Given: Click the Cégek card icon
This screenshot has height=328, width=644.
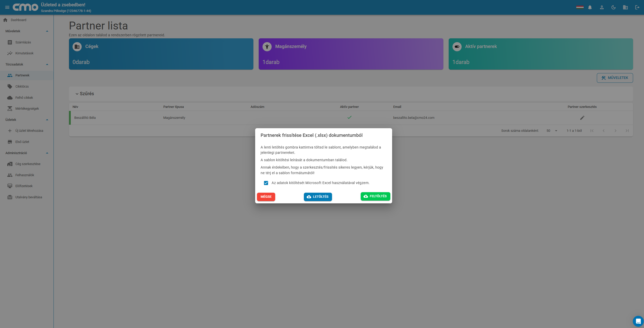Looking at the screenshot, I should (77, 47).
